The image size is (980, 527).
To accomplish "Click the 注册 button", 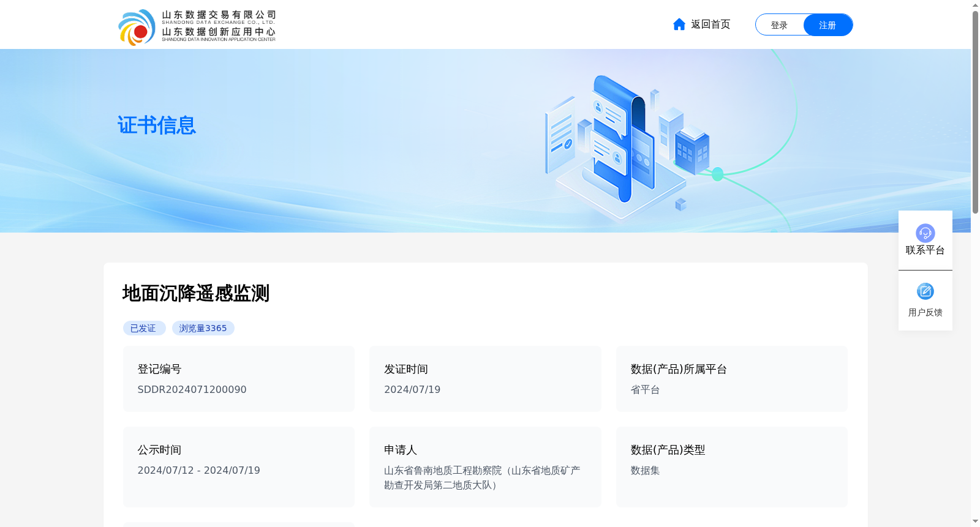I will [x=827, y=25].
